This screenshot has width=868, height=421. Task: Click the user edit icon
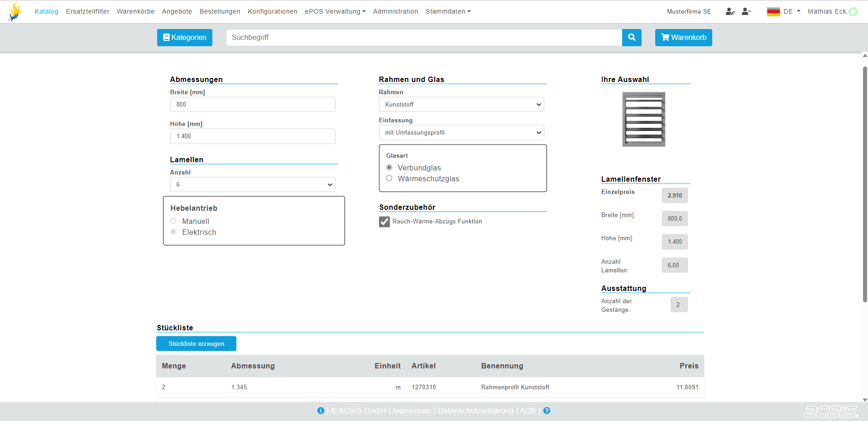tap(730, 11)
